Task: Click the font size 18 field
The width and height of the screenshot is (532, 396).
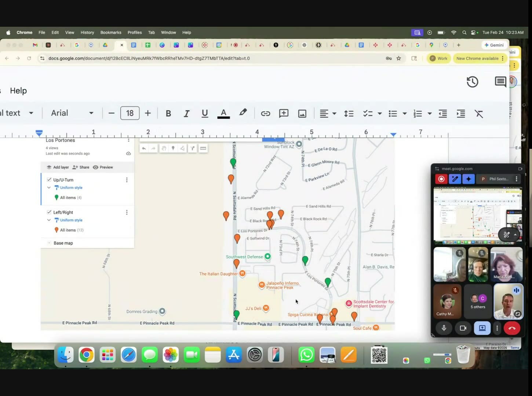Action: 130,113
